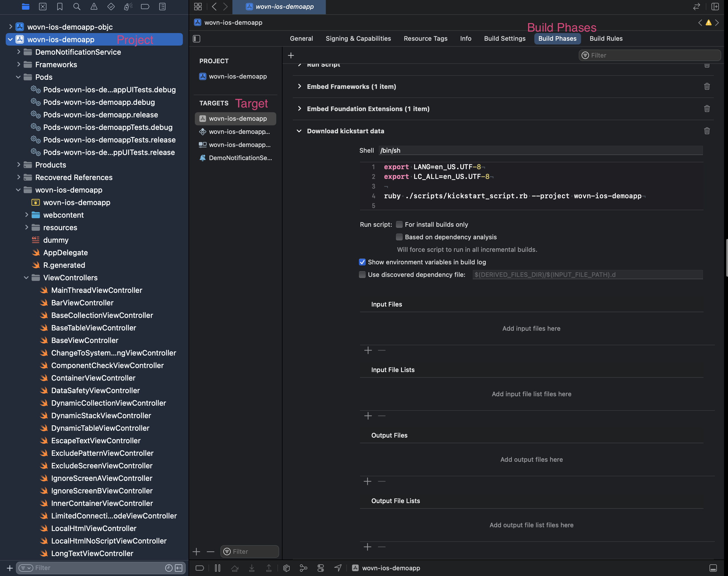Open the Project navigator folder icon
The height and width of the screenshot is (576, 728).
pos(25,6)
